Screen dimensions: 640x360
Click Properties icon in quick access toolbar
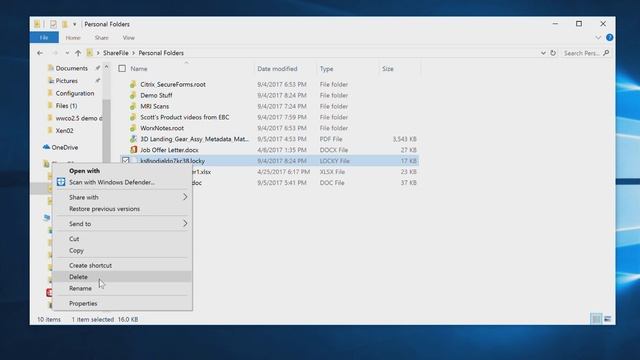pyautogui.click(x=53, y=24)
